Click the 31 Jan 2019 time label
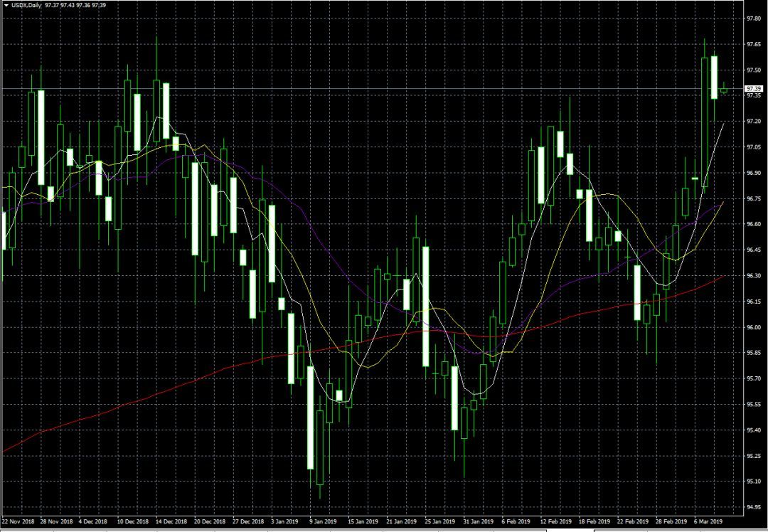This screenshot has width=768, height=532. [476, 521]
